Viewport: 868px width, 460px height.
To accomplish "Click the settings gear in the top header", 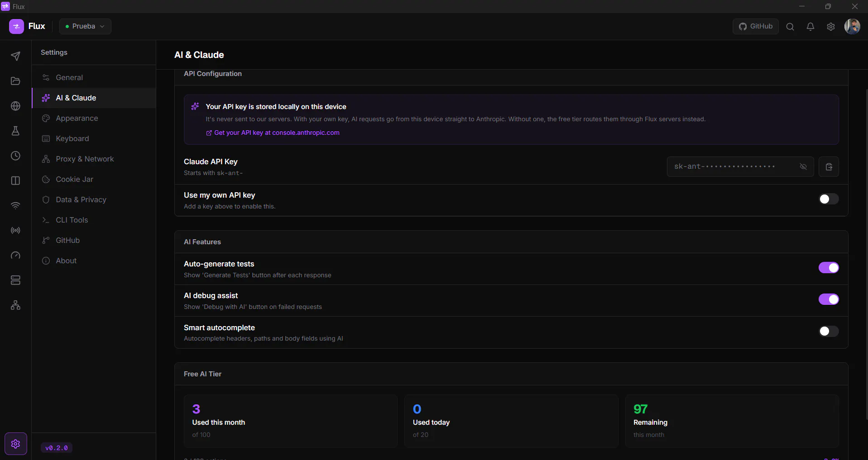I will coord(831,27).
